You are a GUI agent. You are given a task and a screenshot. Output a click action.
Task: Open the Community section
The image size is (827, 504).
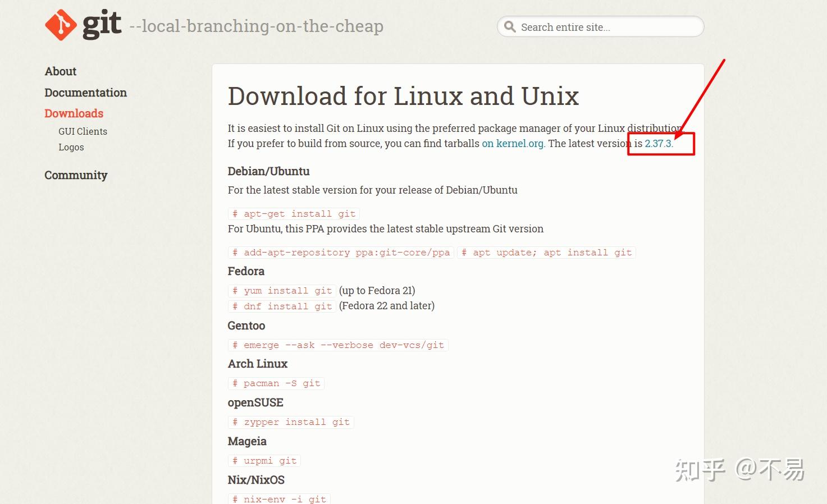pyautogui.click(x=76, y=175)
